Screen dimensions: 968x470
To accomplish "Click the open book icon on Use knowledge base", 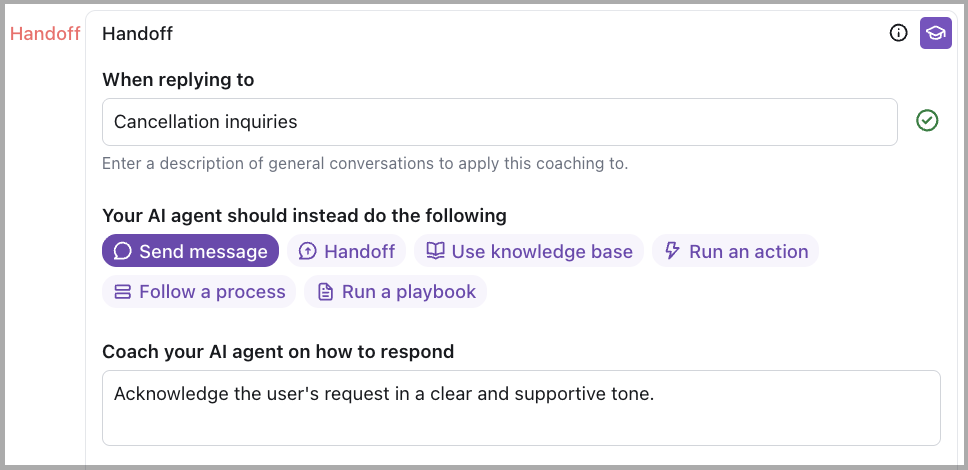I will [435, 251].
